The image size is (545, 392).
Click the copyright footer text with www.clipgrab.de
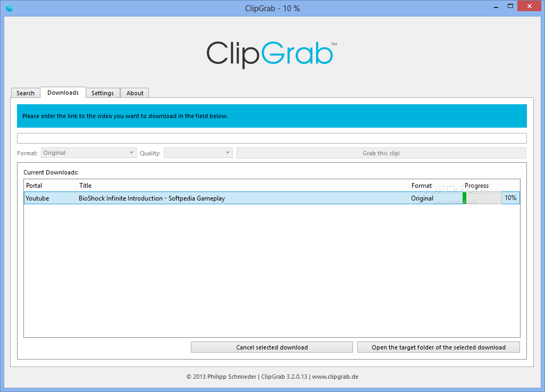pyautogui.click(x=272, y=377)
